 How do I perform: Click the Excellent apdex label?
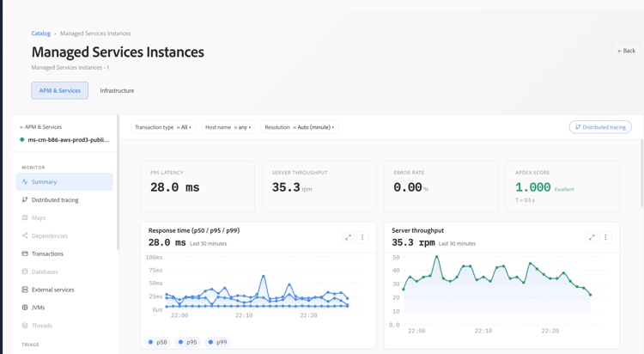(x=564, y=190)
